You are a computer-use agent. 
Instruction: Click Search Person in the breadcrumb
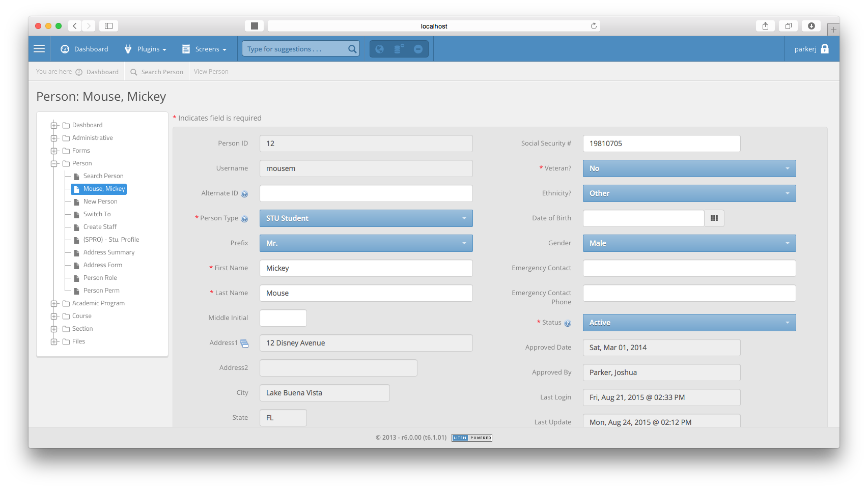[x=161, y=71]
